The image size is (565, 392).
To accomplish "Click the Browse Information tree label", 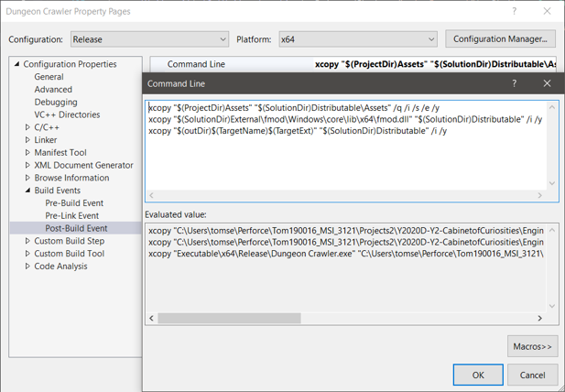I will coord(71,178).
